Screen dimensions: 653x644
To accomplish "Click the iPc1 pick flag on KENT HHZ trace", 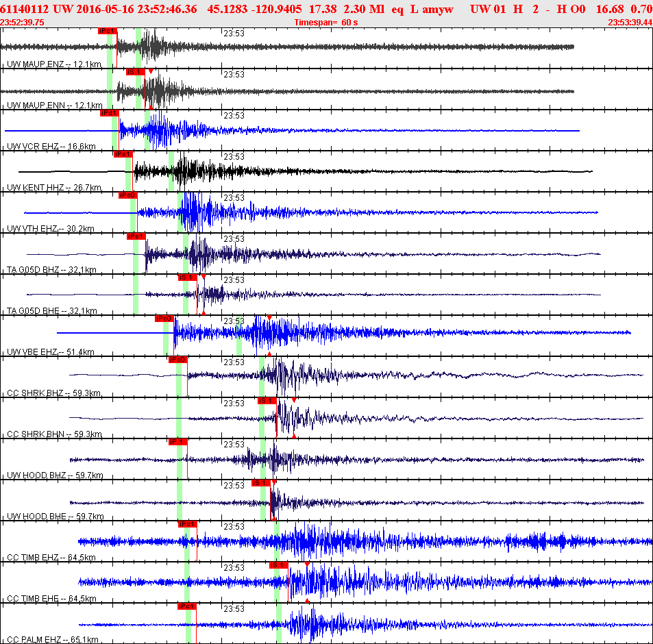I will pyautogui.click(x=123, y=154).
